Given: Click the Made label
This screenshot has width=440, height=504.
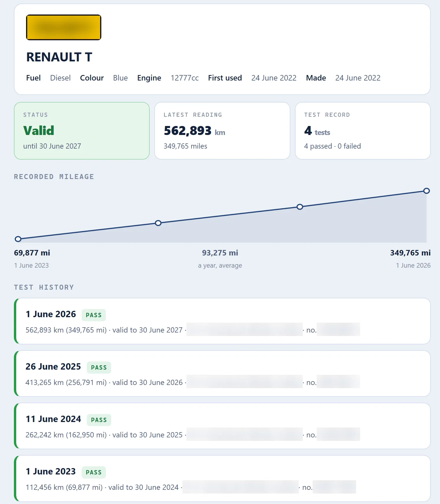Looking at the screenshot, I should (x=316, y=78).
